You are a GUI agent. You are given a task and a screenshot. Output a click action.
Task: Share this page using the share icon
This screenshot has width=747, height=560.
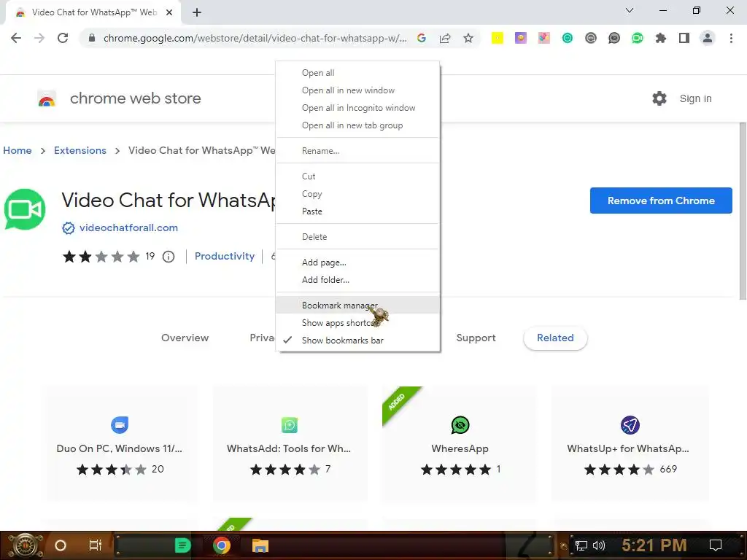tap(445, 38)
